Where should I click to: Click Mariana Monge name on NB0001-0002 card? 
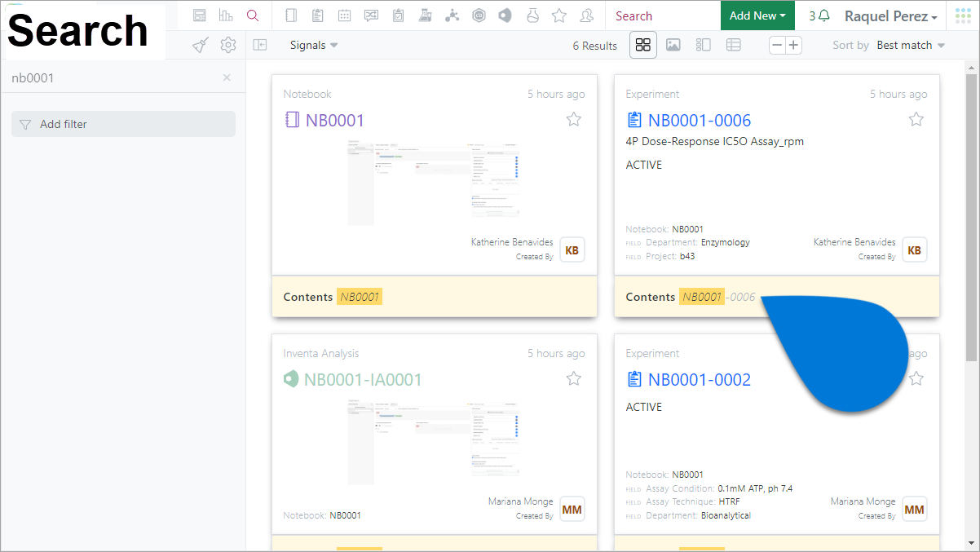pos(863,501)
